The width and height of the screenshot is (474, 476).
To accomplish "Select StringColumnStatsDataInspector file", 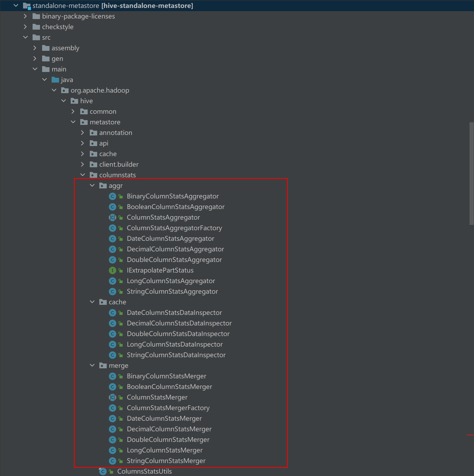I will click(176, 355).
